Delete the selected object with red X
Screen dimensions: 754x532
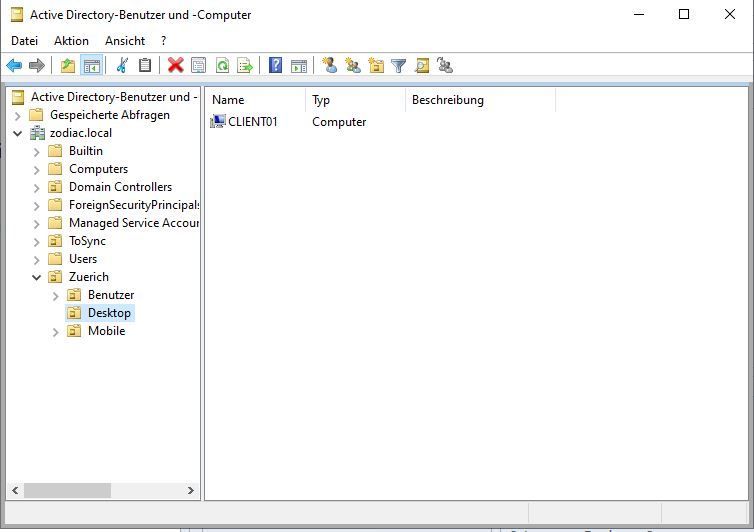pyautogui.click(x=176, y=65)
